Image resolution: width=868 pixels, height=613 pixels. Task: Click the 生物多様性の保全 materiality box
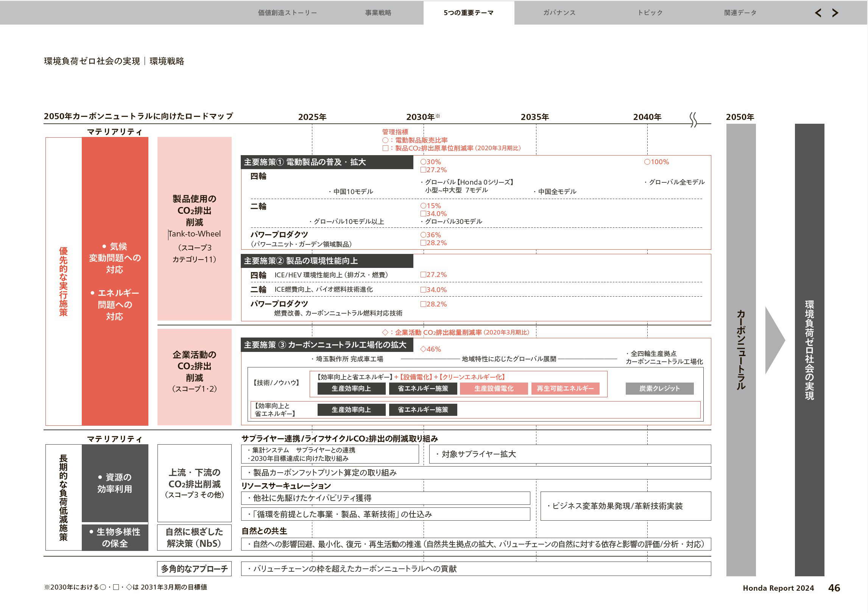(x=115, y=538)
